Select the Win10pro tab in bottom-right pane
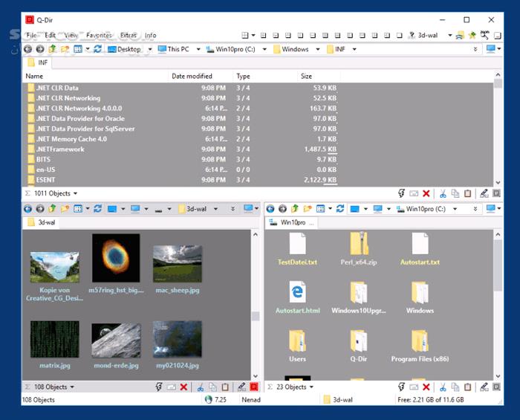This screenshot has width=520, height=420. [x=293, y=222]
